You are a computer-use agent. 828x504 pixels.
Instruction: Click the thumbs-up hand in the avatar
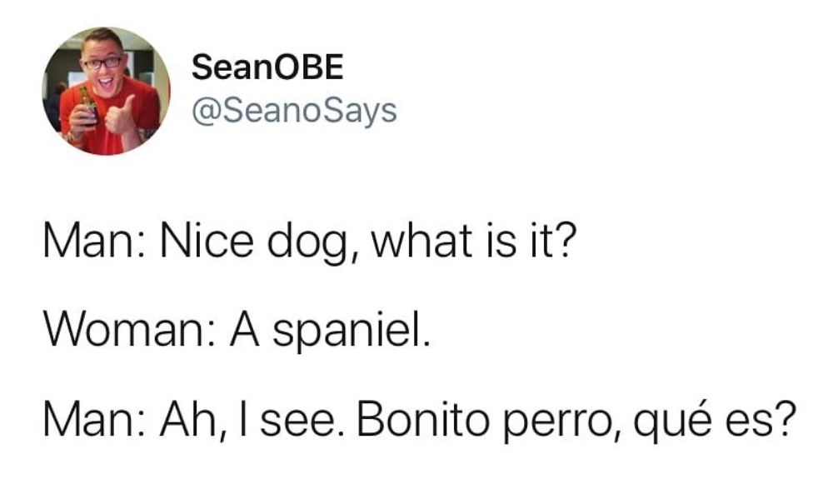(x=121, y=115)
